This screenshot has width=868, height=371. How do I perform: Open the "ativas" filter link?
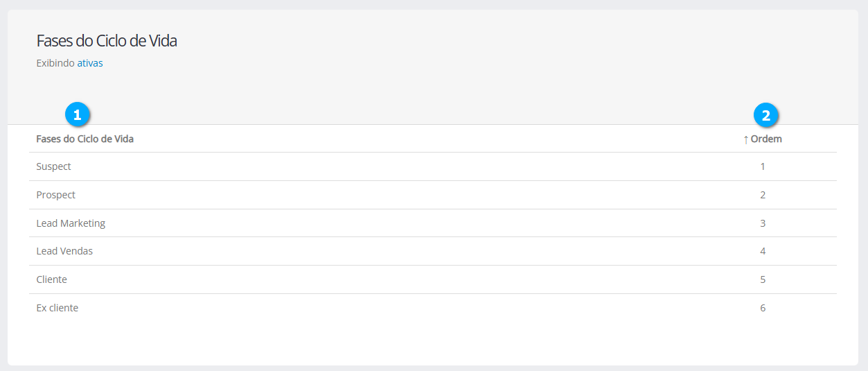click(90, 63)
